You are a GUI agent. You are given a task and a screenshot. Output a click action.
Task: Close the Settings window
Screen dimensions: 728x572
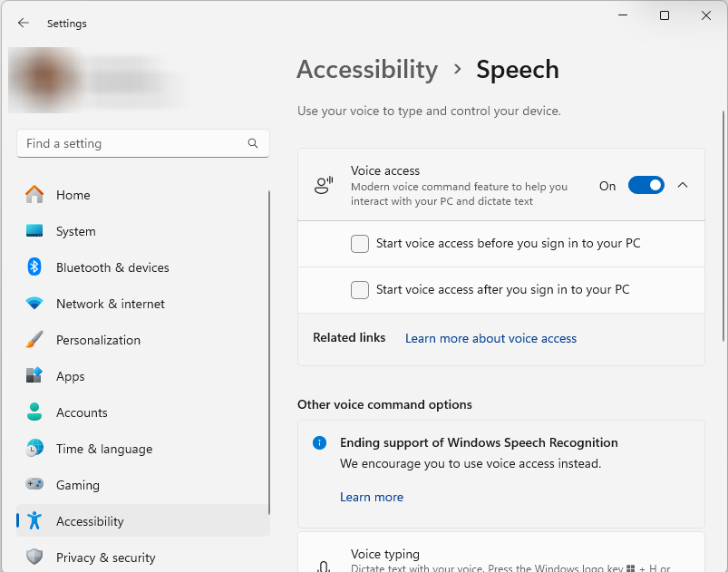(705, 15)
